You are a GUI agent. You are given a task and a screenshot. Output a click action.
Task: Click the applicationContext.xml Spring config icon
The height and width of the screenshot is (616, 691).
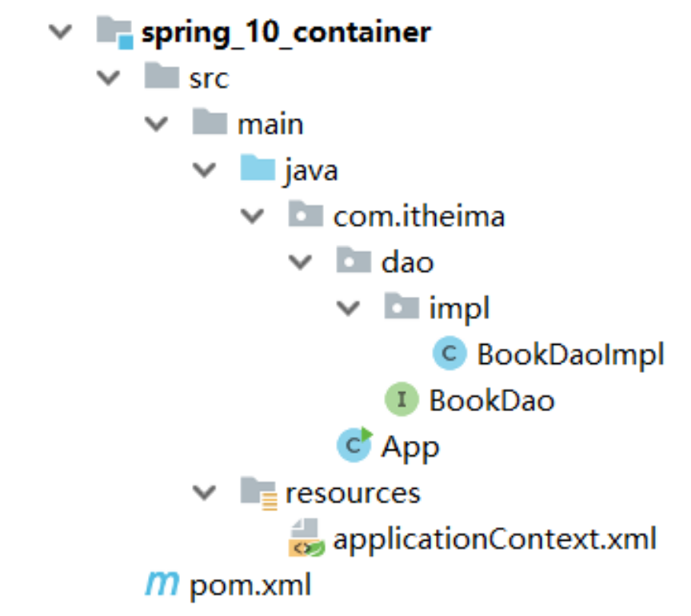(x=306, y=538)
